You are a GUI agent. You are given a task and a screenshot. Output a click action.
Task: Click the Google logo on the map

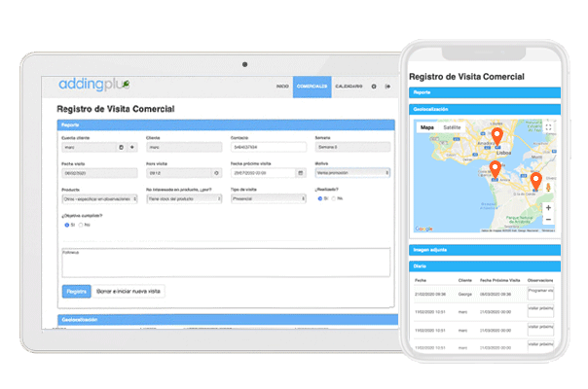423,229
